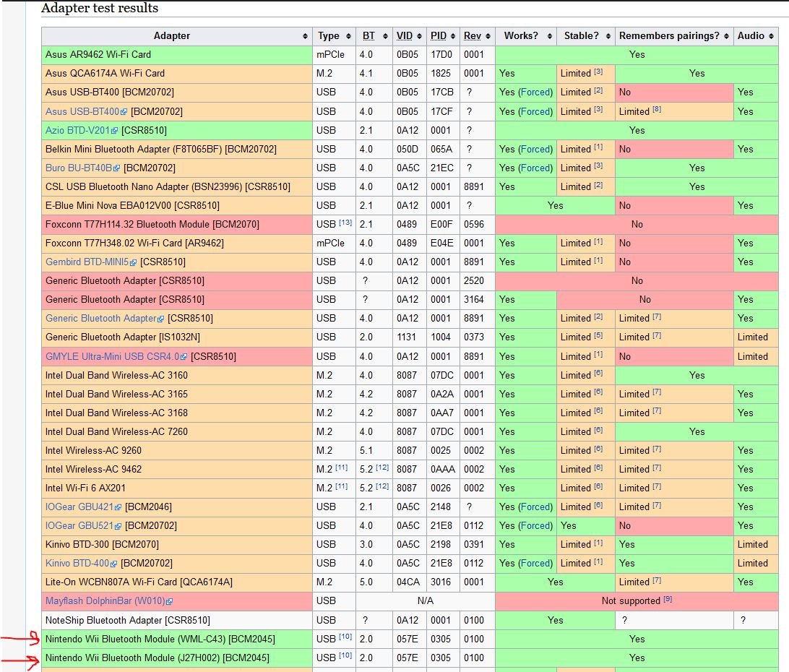Open the IOGear GBU521 link

83,525
